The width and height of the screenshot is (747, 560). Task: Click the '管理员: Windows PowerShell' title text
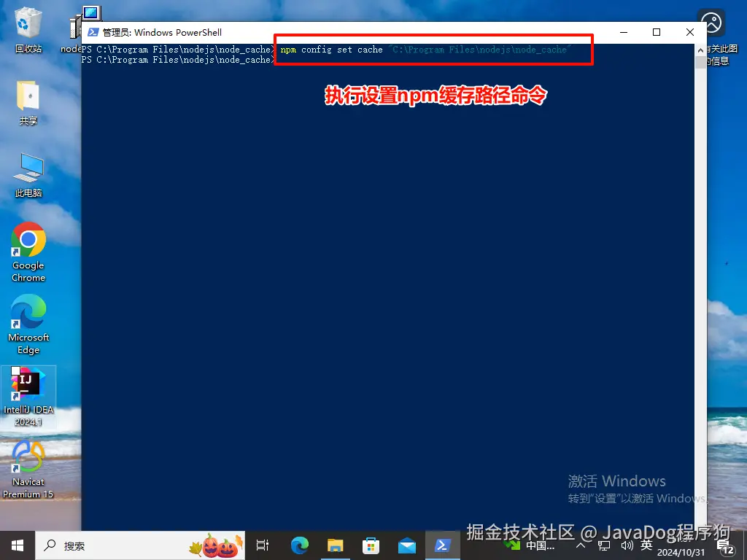click(x=163, y=32)
